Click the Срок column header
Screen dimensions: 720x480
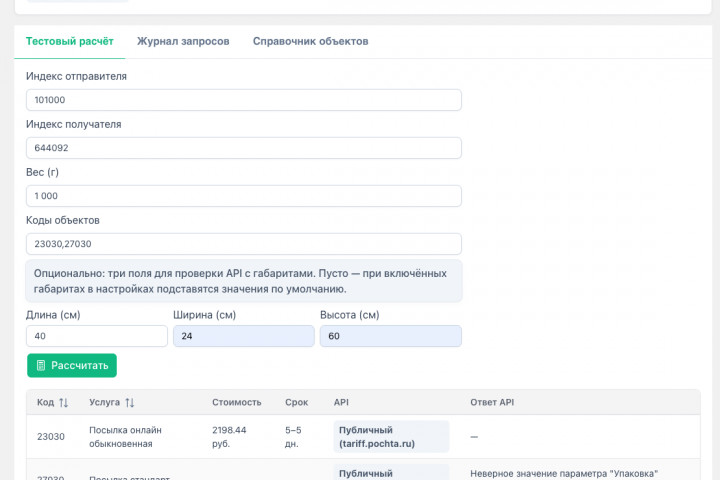[297, 402]
